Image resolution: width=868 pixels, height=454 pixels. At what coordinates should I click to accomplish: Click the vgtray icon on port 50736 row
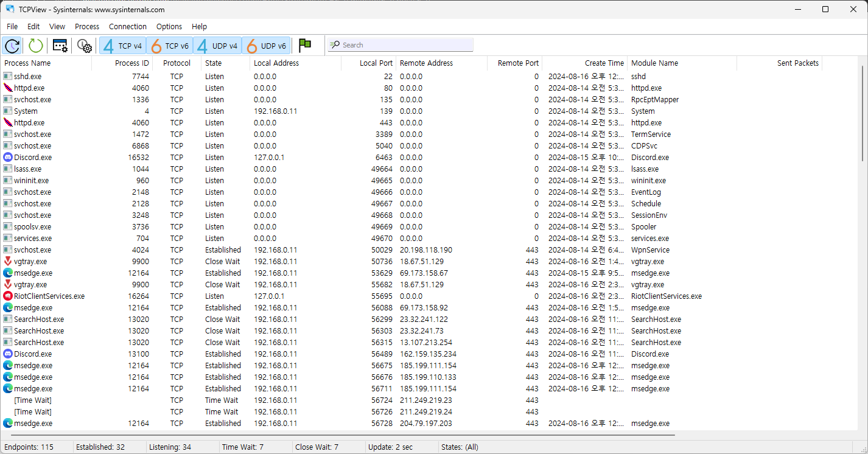8,261
